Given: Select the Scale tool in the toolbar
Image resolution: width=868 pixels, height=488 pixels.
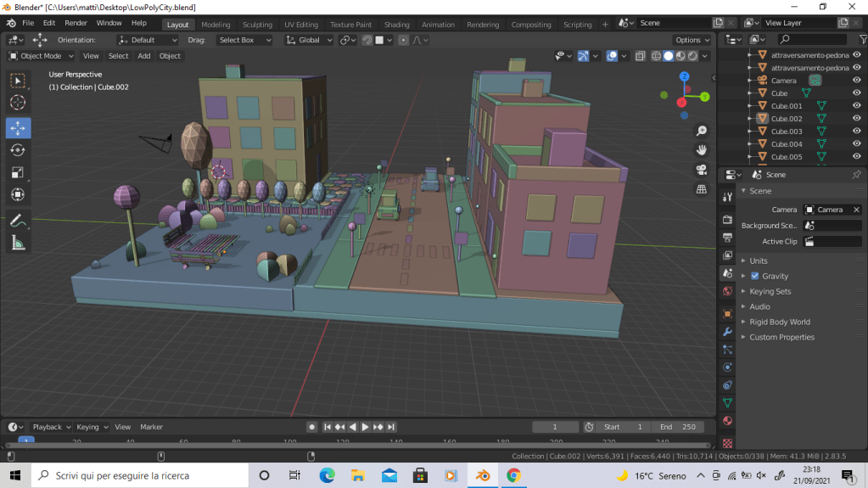Looking at the screenshot, I should coord(17,172).
